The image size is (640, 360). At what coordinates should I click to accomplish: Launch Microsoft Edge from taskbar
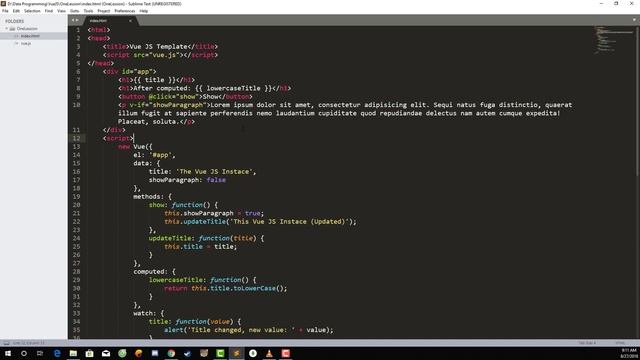57,353
